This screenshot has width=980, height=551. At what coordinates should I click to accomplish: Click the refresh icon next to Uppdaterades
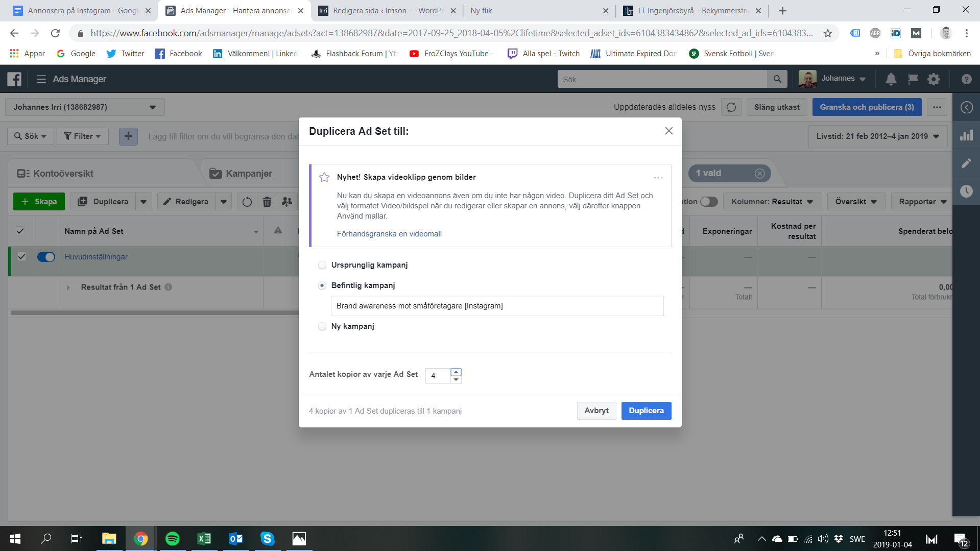coord(731,107)
